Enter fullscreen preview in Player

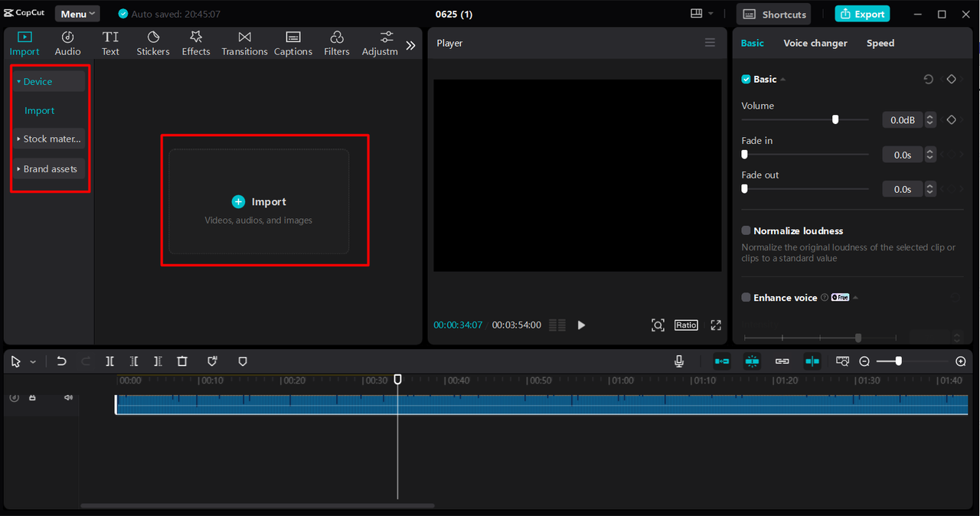pos(716,325)
